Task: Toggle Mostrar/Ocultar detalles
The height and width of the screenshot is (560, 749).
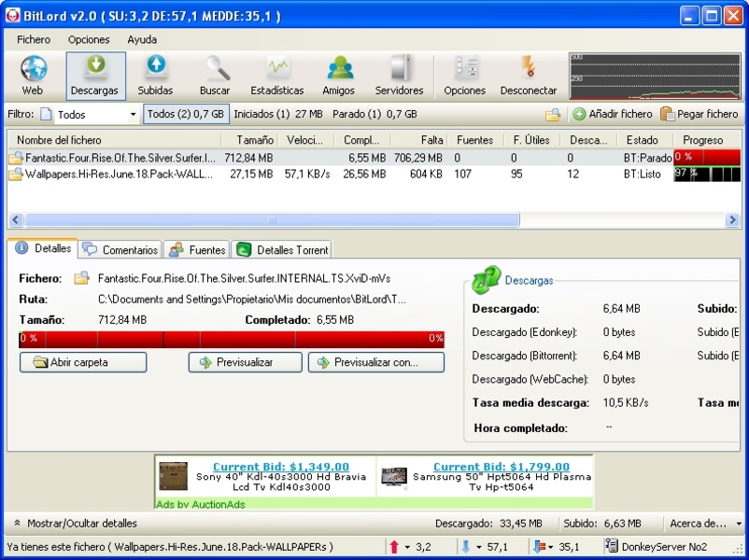Action: pyautogui.click(x=75, y=524)
